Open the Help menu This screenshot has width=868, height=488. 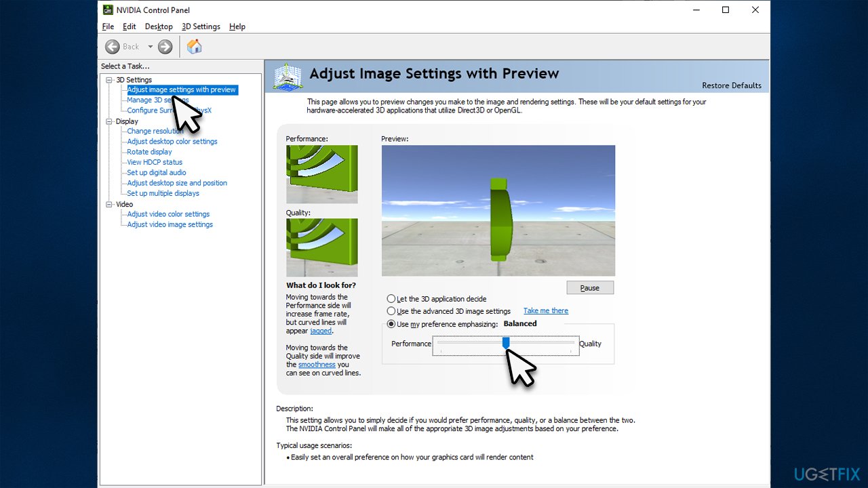click(237, 26)
